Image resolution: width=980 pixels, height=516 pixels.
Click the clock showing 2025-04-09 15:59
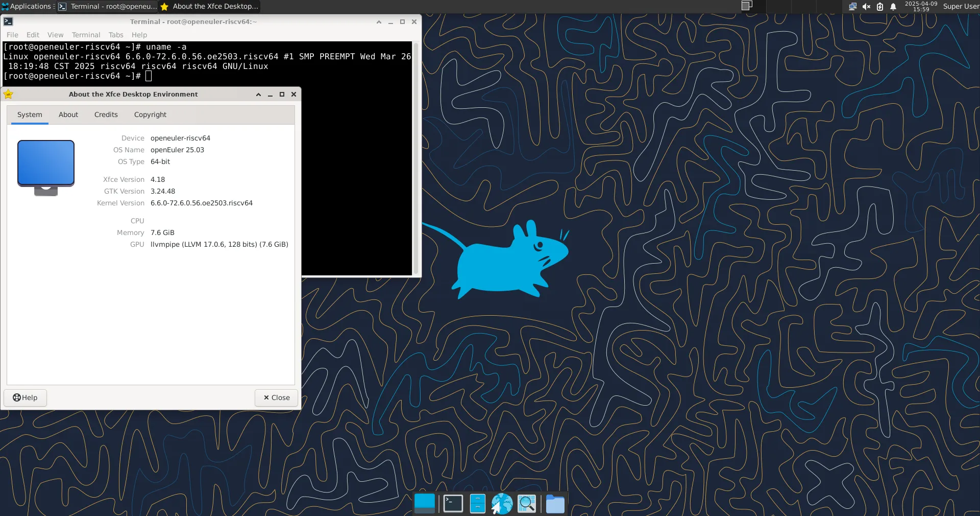pyautogui.click(x=921, y=6)
